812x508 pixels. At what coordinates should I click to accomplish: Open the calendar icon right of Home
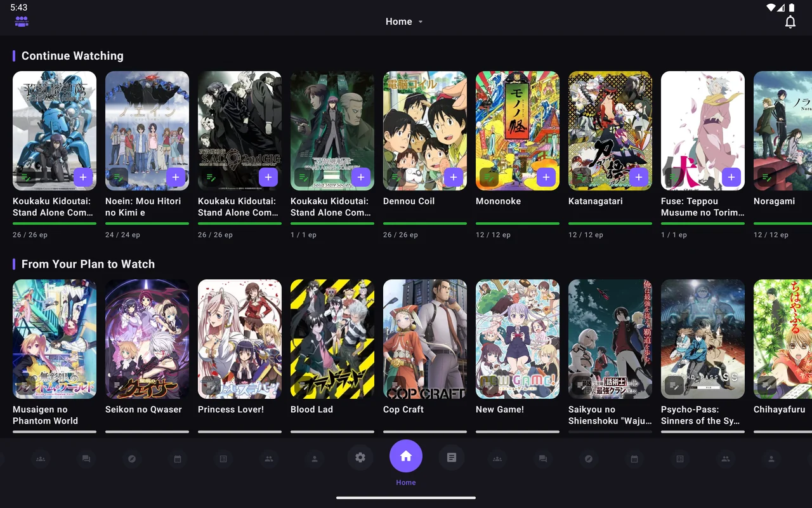tap(634, 458)
